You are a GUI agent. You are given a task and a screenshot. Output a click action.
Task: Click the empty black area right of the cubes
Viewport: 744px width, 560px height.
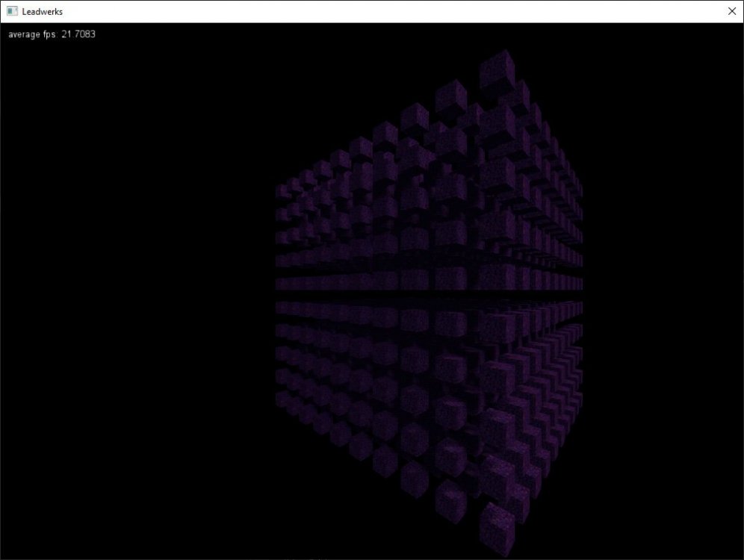coord(665,299)
